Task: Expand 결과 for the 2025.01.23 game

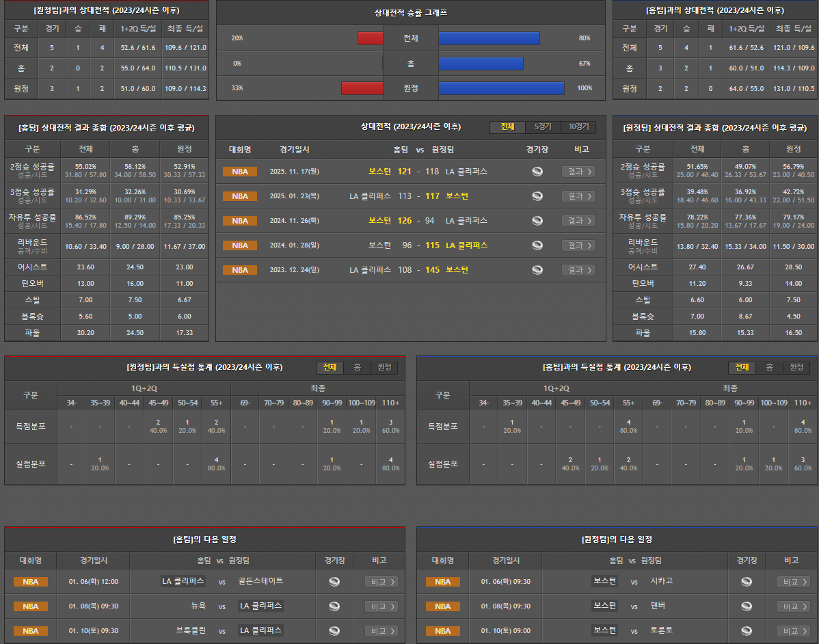Action: click(x=578, y=196)
